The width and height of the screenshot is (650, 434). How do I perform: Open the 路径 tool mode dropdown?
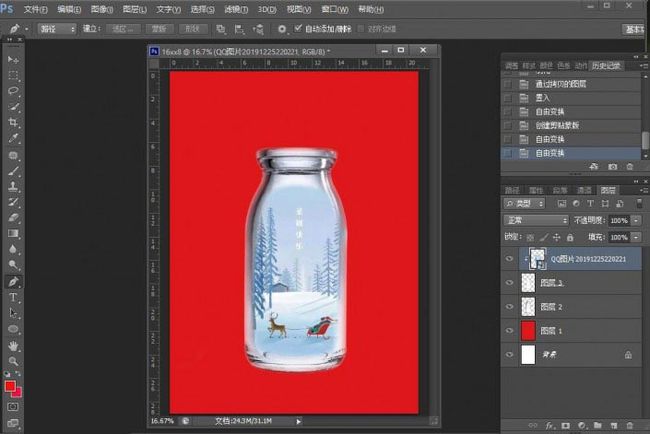point(57,29)
